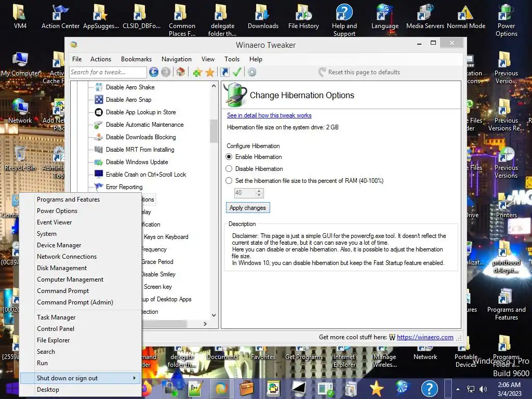532x399 pixels.
Task: Click the green checkmark toolbar icon
Action: (x=237, y=72)
